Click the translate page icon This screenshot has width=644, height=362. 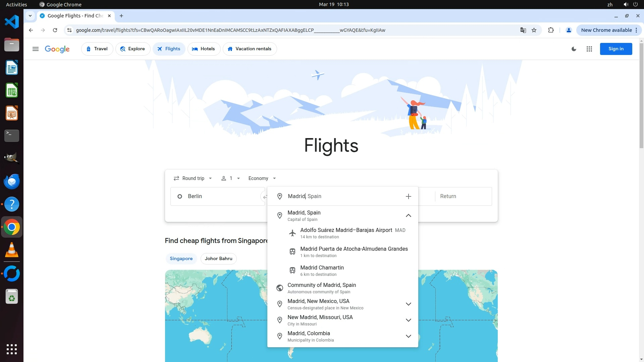[x=523, y=30]
